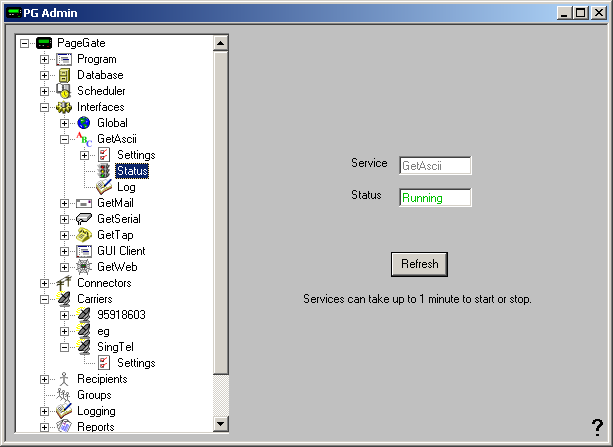Expand the Connectors node
The image size is (613, 447).
45,283
